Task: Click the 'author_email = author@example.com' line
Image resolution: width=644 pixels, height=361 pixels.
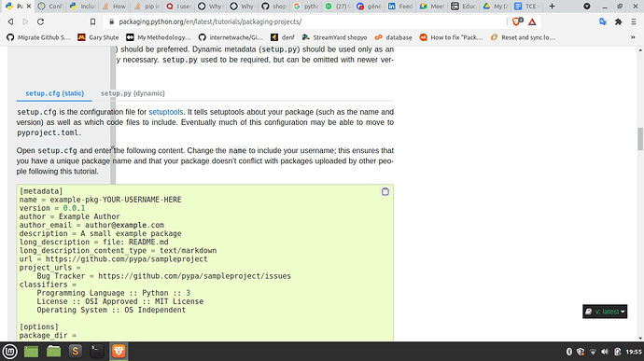Action: coord(91,225)
